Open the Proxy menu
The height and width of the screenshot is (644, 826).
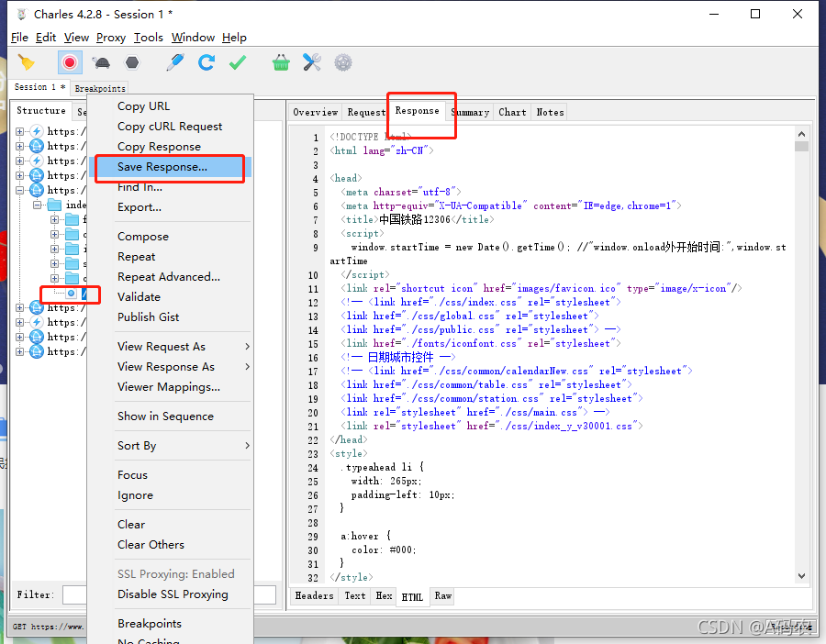(111, 38)
